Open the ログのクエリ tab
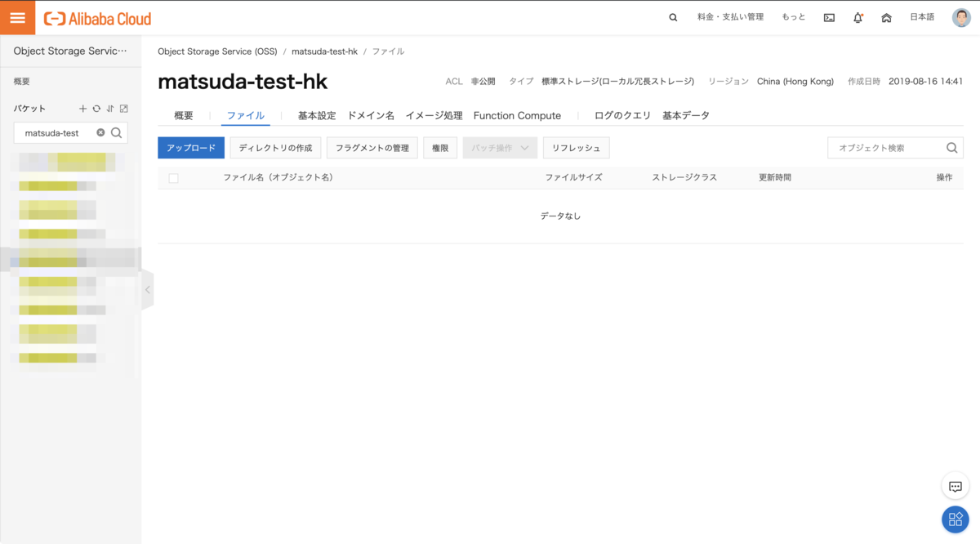The image size is (980, 544). [x=622, y=116]
